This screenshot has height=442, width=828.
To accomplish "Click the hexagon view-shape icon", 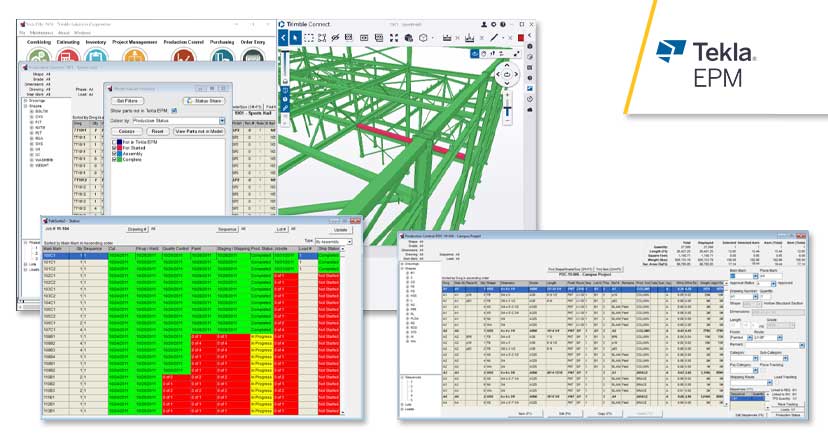I will coord(423,38).
